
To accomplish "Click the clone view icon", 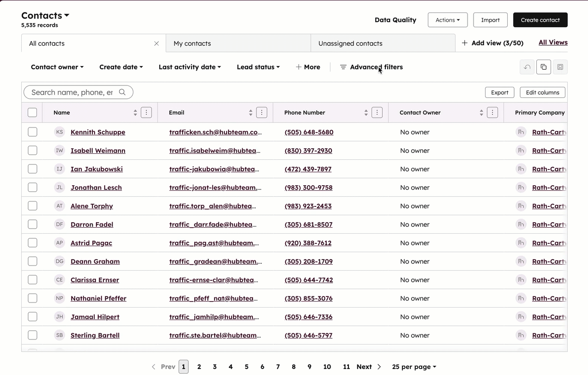I will 544,67.
